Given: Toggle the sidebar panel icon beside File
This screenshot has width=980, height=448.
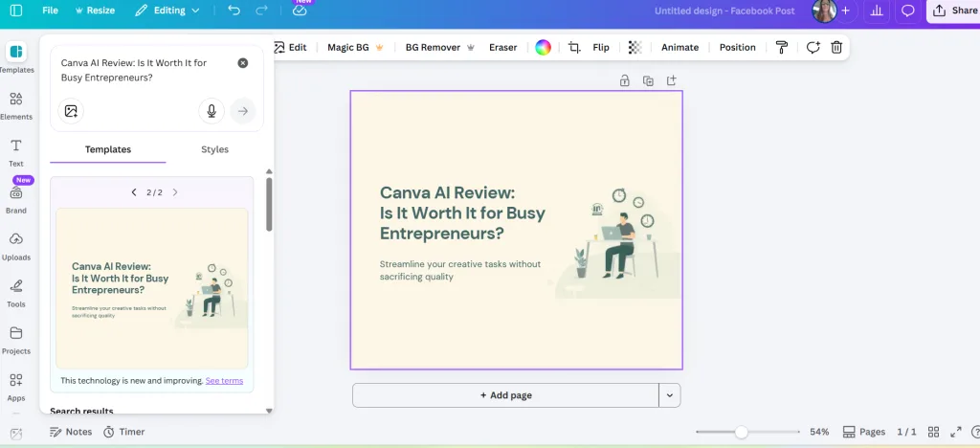Looking at the screenshot, I should (16, 11).
